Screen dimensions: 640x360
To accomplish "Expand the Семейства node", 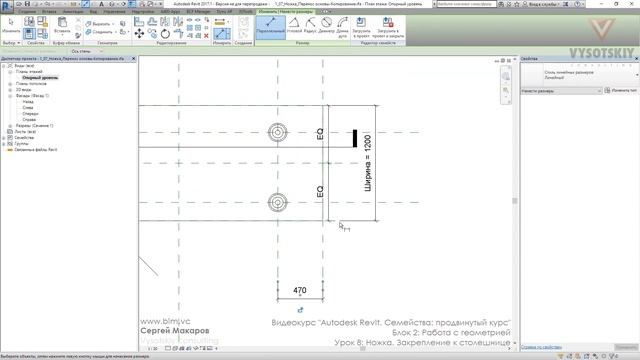I will tap(4, 138).
